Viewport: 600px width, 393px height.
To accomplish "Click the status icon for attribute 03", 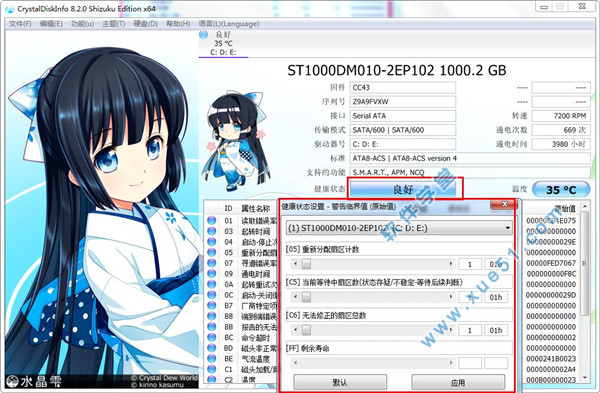I will click(212, 231).
